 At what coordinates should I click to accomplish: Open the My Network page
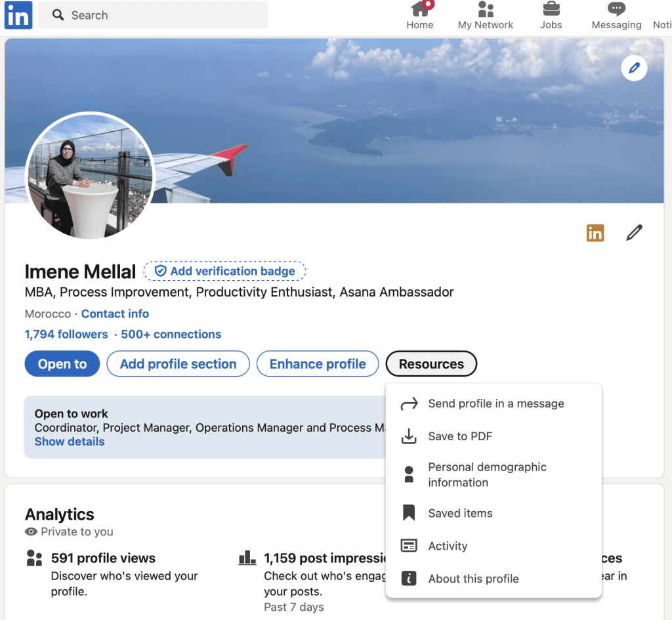point(486,14)
